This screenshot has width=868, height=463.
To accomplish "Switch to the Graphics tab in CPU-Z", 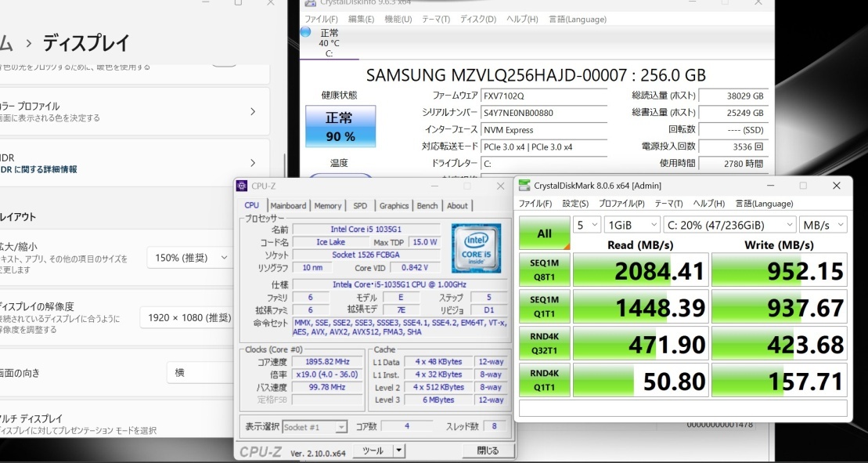I will tap(394, 205).
